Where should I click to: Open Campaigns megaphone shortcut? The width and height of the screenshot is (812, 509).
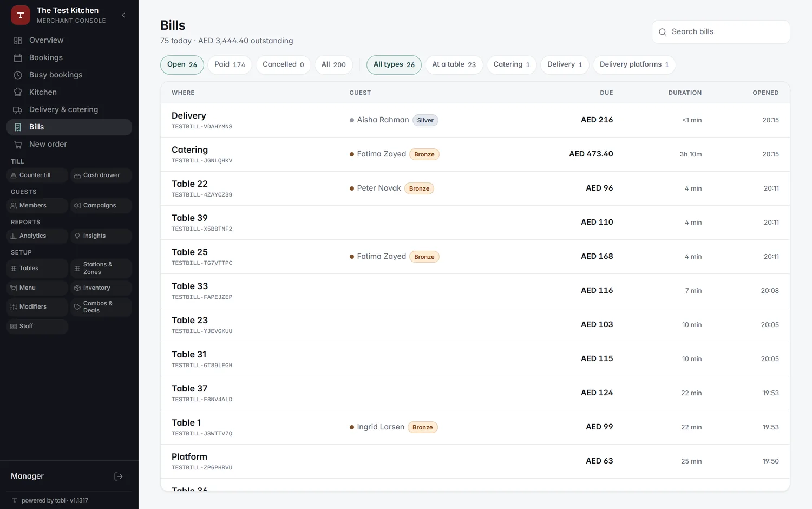pos(101,206)
